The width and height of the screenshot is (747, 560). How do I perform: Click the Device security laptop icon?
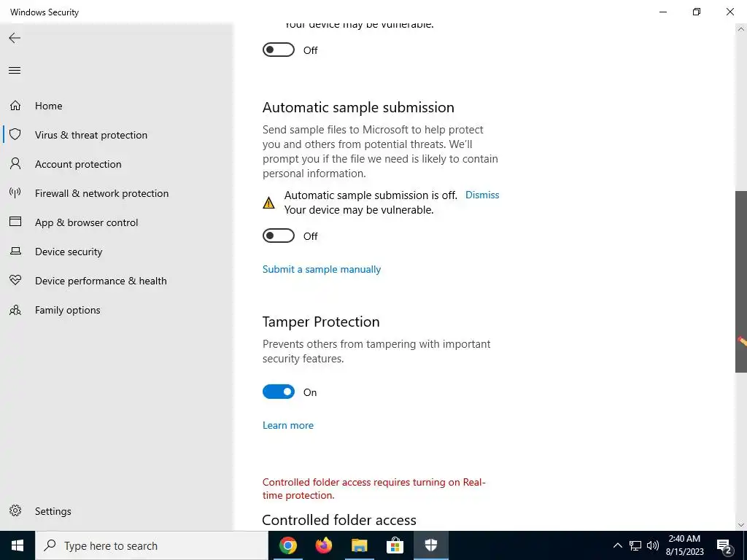[x=15, y=251]
